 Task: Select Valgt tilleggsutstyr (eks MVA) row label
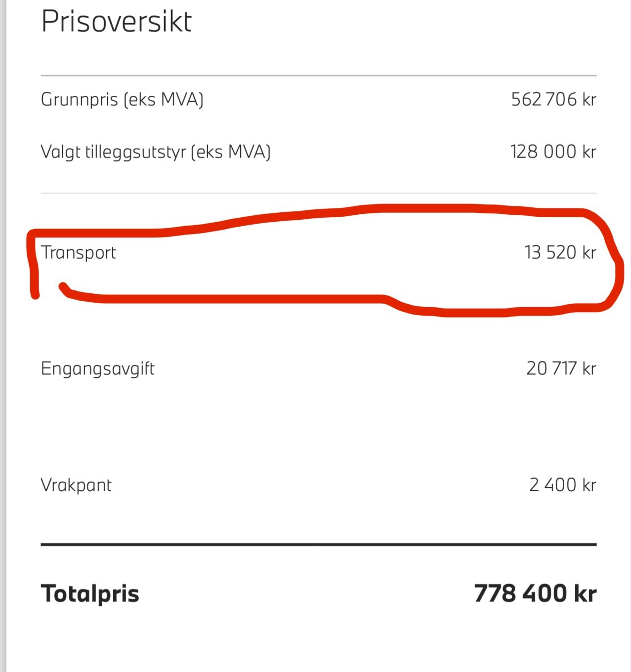(156, 152)
